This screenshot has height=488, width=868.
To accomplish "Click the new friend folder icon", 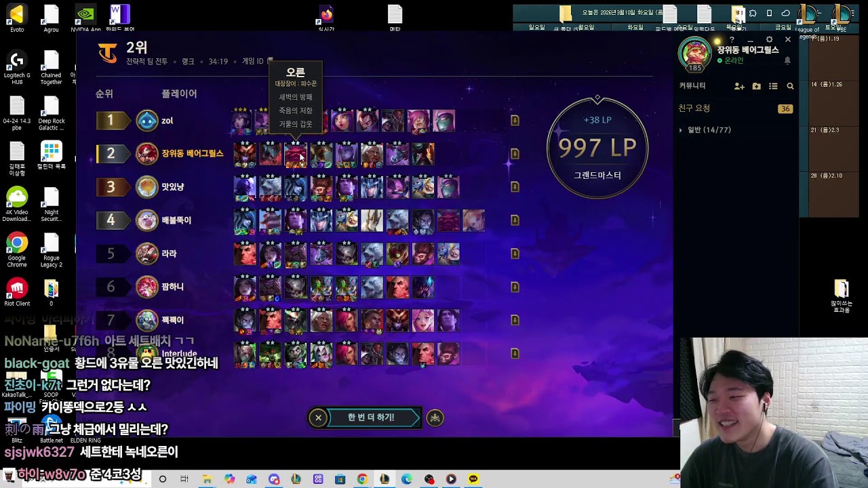I will tap(757, 86).
